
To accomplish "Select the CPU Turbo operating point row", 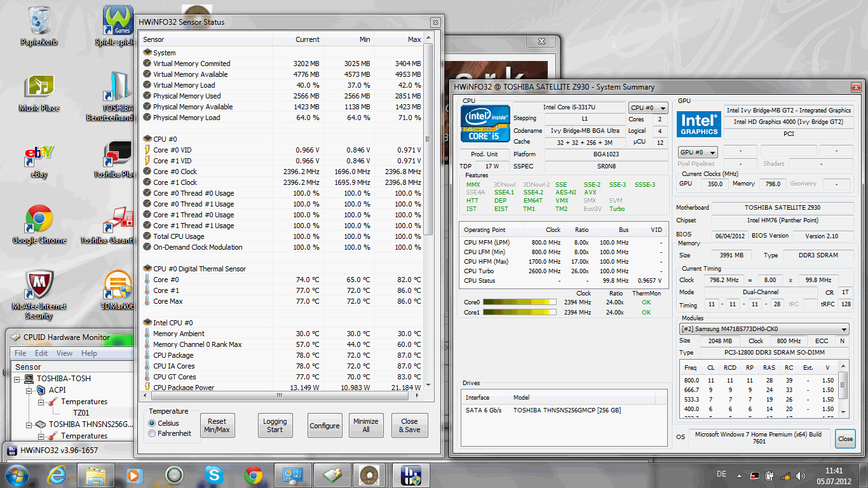I will 563,271.
